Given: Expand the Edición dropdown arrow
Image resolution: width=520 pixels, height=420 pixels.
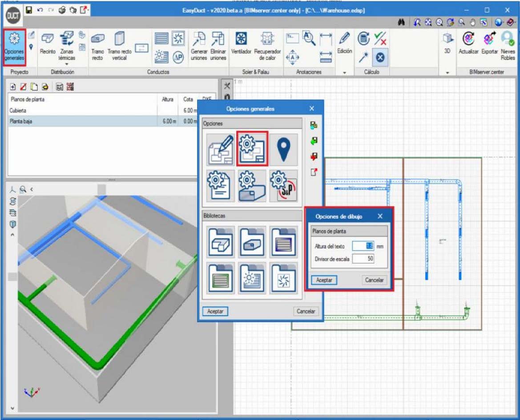Looking at the screenshot, I should coord(345,72).
